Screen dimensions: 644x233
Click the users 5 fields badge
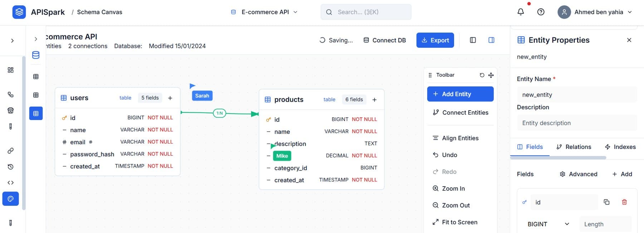pyautogui.click(x=150, y=98)
